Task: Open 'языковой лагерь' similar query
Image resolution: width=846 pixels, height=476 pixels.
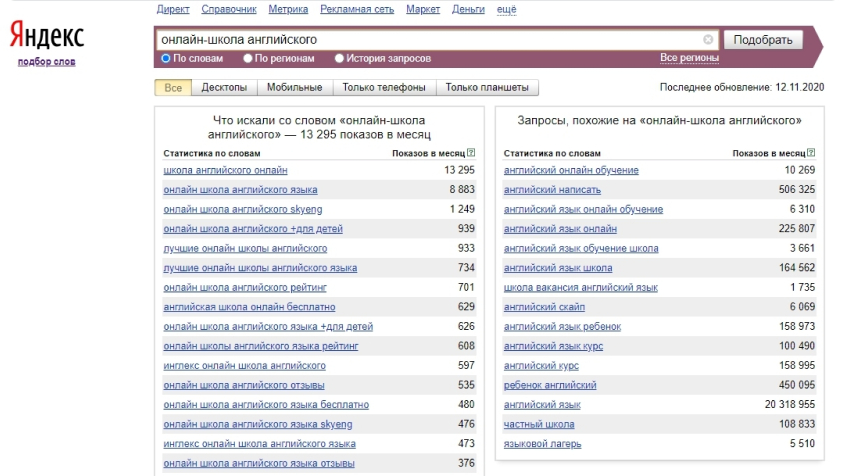Action: (542, 444)
